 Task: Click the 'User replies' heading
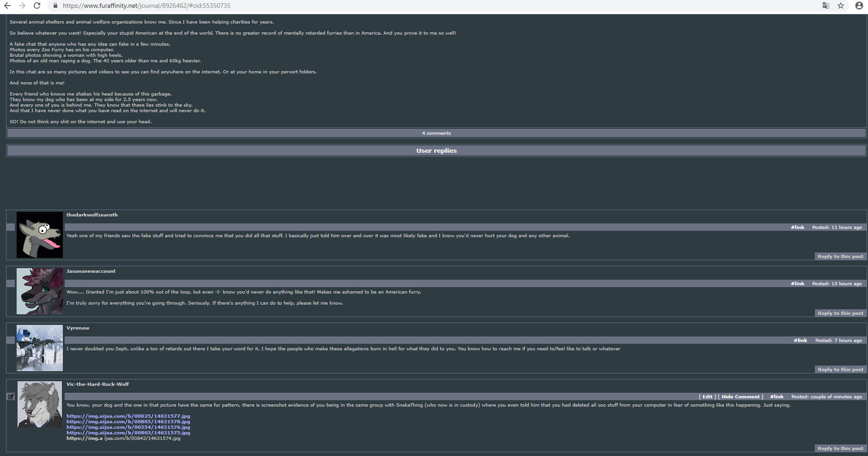tap(436, 150)
